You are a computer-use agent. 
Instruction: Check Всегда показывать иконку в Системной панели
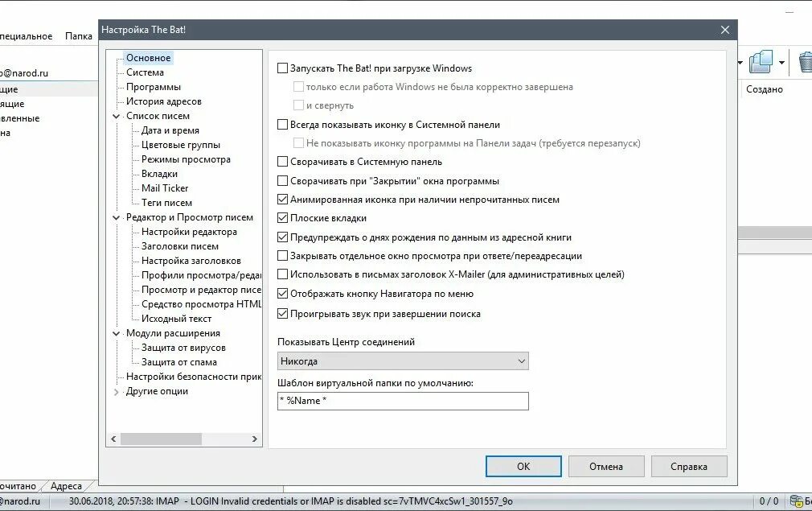coord(282,125)
